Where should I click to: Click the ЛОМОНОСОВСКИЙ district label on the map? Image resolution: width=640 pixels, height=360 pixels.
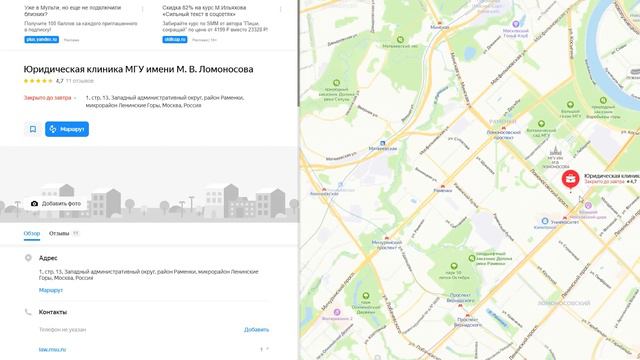[x=564, y=303]
